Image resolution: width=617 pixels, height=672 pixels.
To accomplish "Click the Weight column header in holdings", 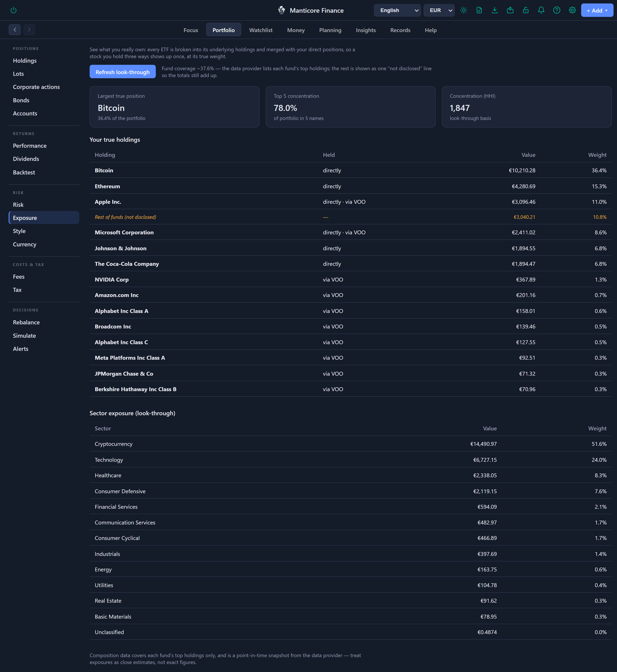I will (x=597, y=155).
